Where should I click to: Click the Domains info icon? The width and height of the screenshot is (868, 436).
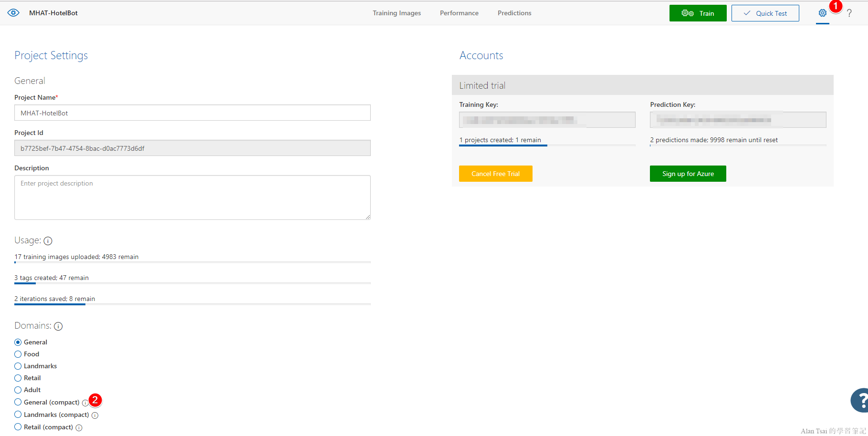[58, 326]
